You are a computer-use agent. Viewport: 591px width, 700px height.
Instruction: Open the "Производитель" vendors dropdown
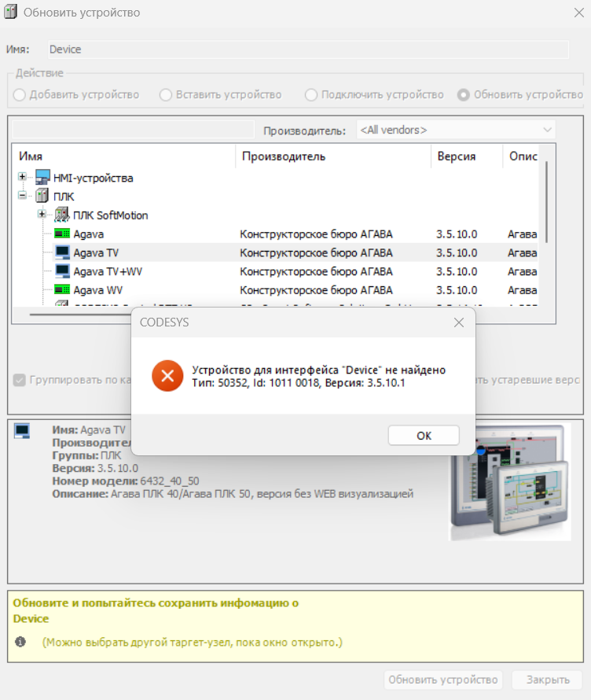tap(456, 130)
